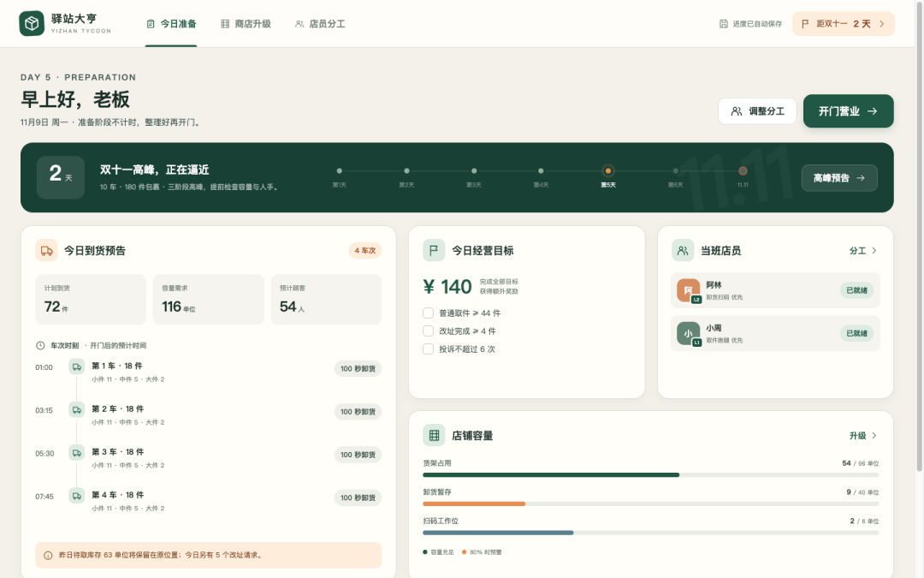This screenshot has width=924, height=578.
Task: Click the arrow icon in 高峰预告 button
Action: (861, 177)
